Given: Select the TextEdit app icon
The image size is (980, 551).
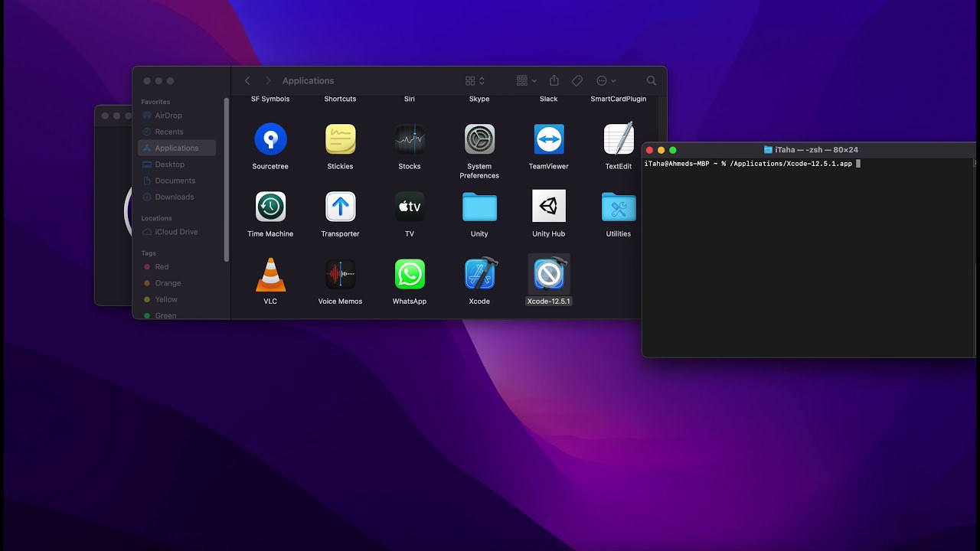Looking at the screenshot, I should coord(619,139).
